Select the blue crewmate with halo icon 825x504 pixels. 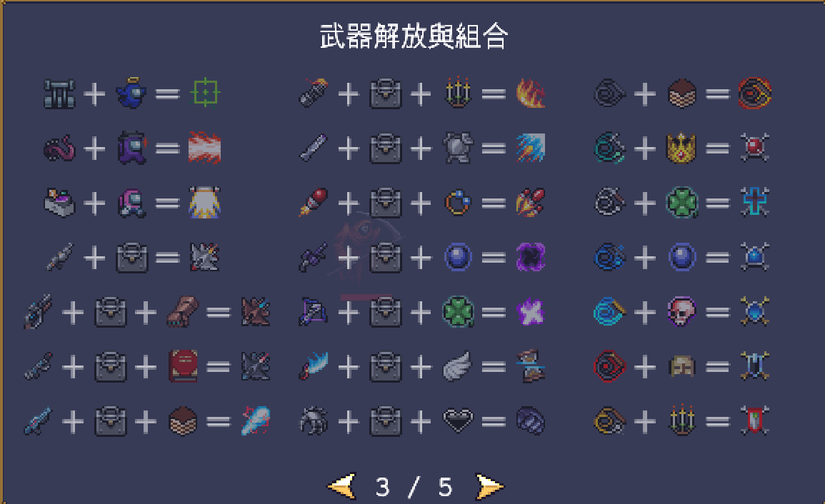[x=131, y=93]
